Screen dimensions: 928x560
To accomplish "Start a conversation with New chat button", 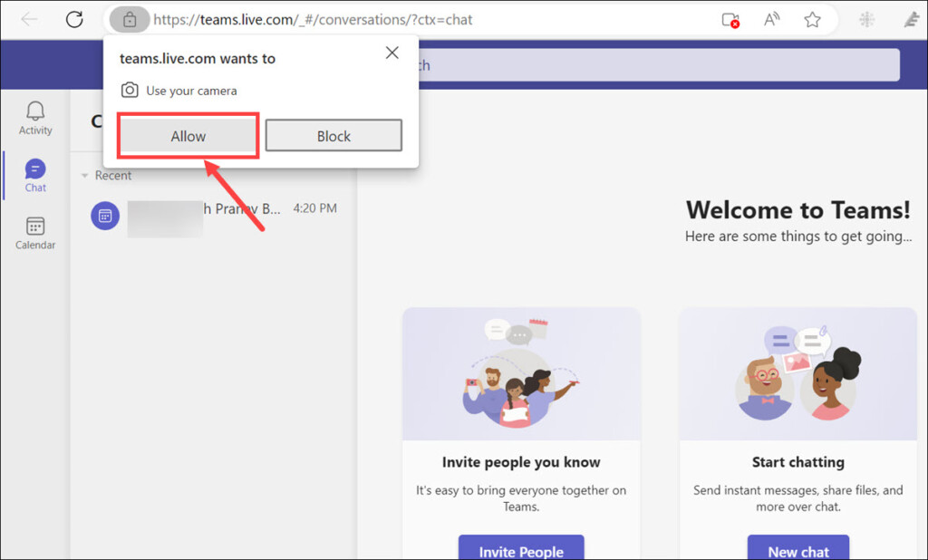I will 798,550.
